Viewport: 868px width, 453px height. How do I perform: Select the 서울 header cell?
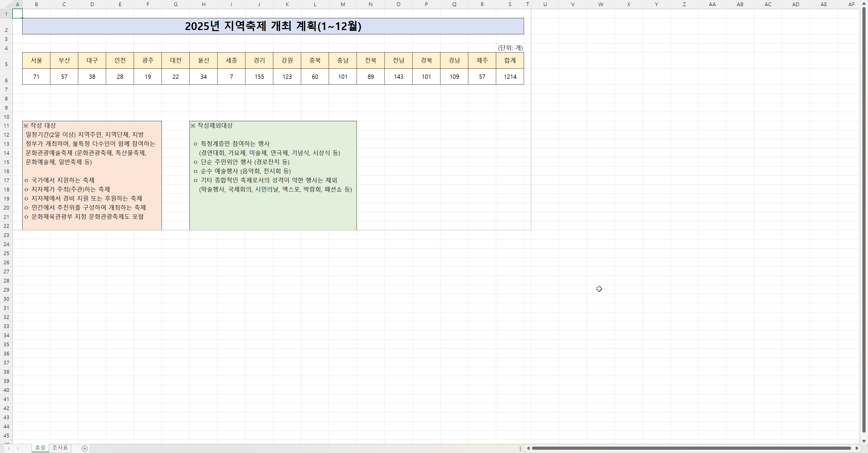click(36, 60)
